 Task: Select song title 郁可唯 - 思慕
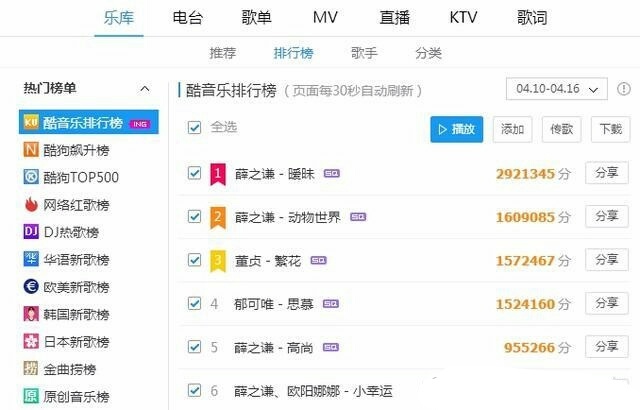(x=274, y=304)
